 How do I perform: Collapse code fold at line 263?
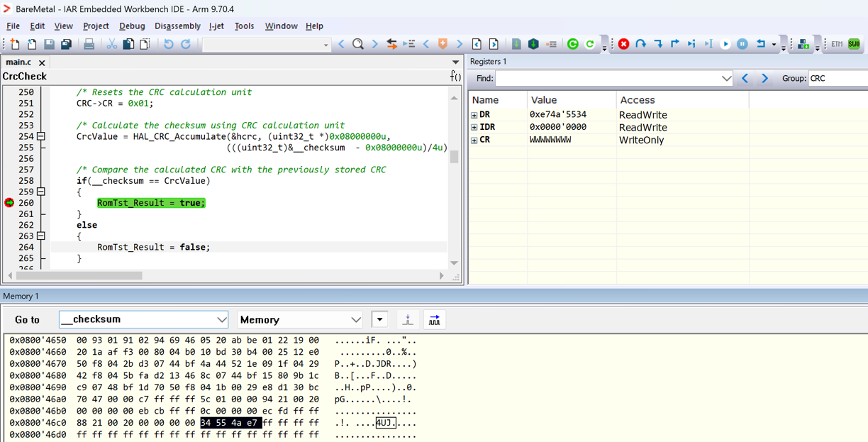pyautogui.click(x=41, y=236)
